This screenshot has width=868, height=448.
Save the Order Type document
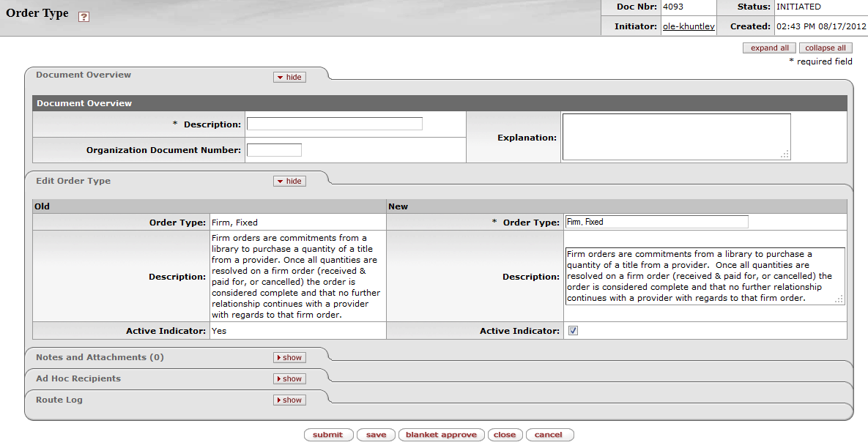coord(376,435)
